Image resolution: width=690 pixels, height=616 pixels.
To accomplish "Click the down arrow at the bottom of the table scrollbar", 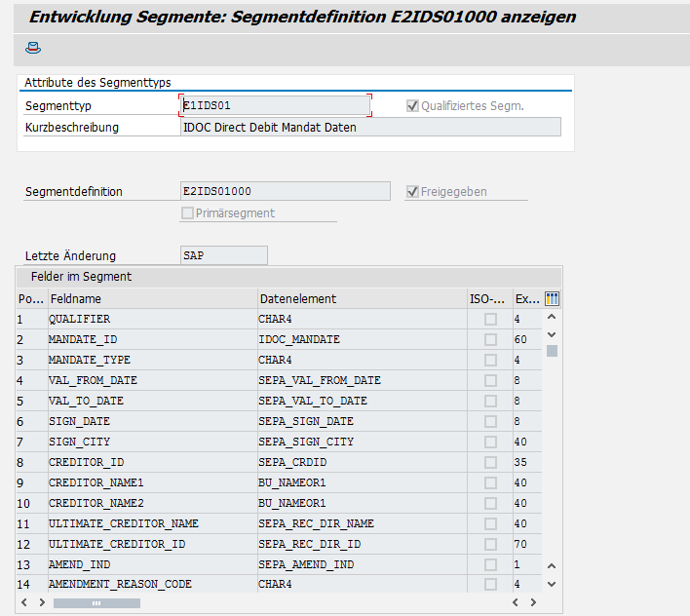I will click(x=552, y=584).
